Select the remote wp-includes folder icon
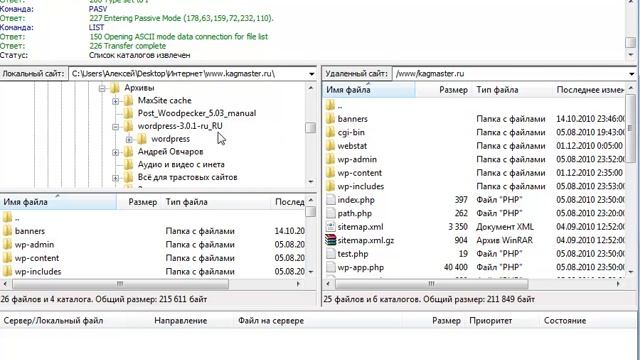 pos(330,186)
